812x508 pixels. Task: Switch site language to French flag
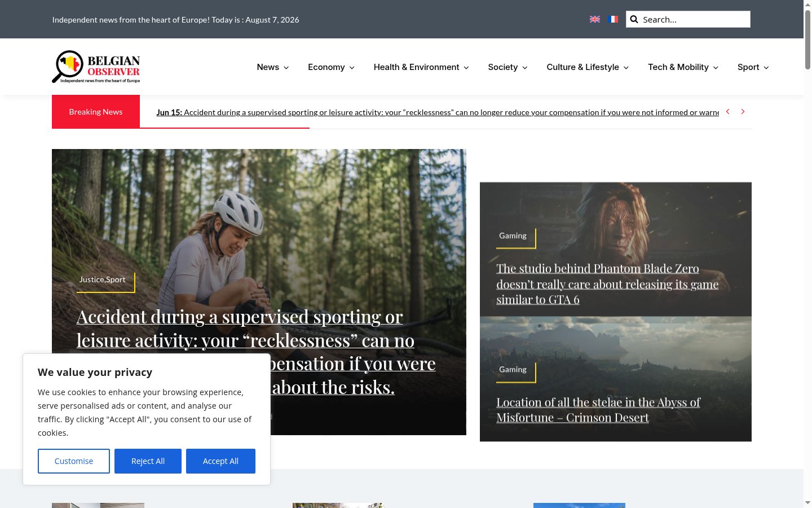pos(614,19)
